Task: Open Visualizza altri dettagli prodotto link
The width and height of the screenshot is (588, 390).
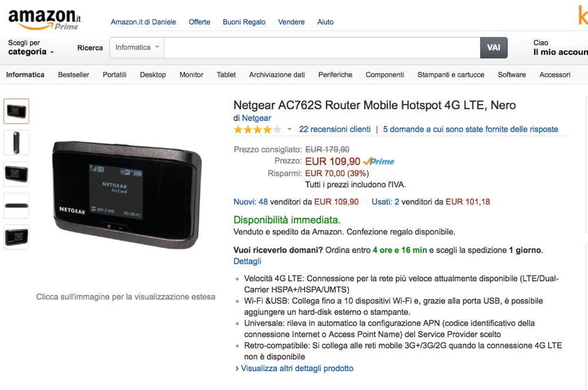Action: pos(297,368)
